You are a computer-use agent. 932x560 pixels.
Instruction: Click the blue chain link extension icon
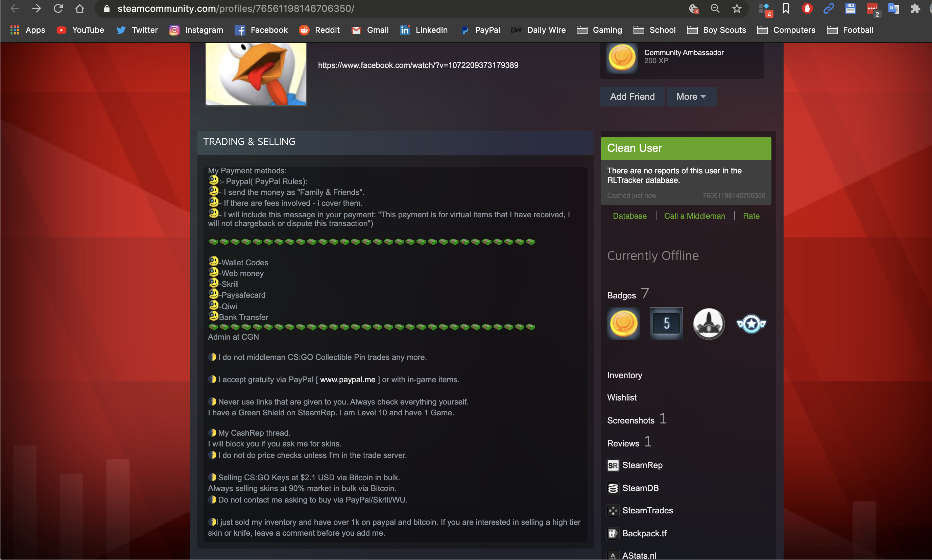829,8
